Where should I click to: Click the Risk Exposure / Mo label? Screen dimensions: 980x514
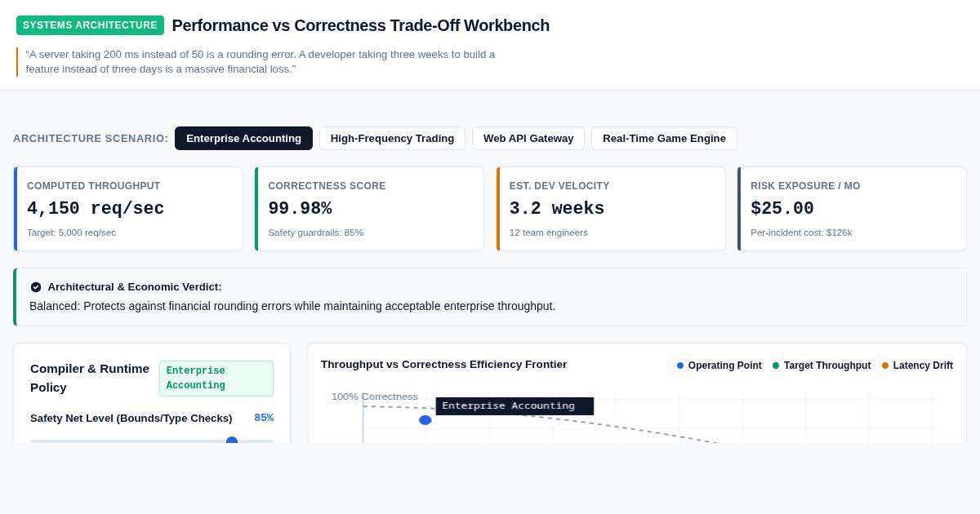805,186
